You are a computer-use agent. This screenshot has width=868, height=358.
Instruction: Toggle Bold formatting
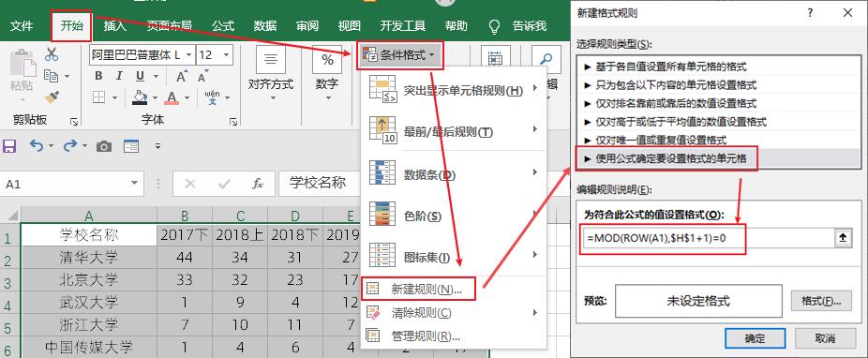coord(98,76)
